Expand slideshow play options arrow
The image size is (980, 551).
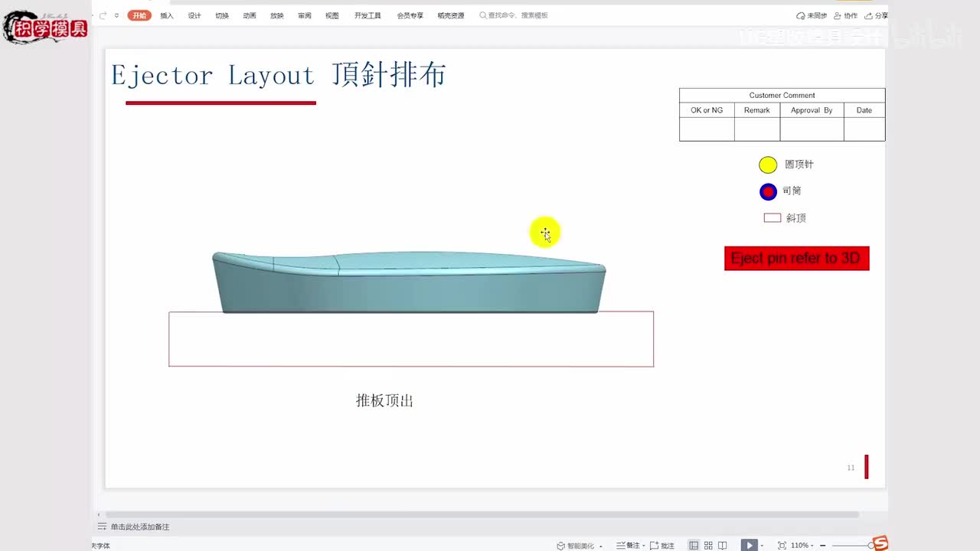762,546
